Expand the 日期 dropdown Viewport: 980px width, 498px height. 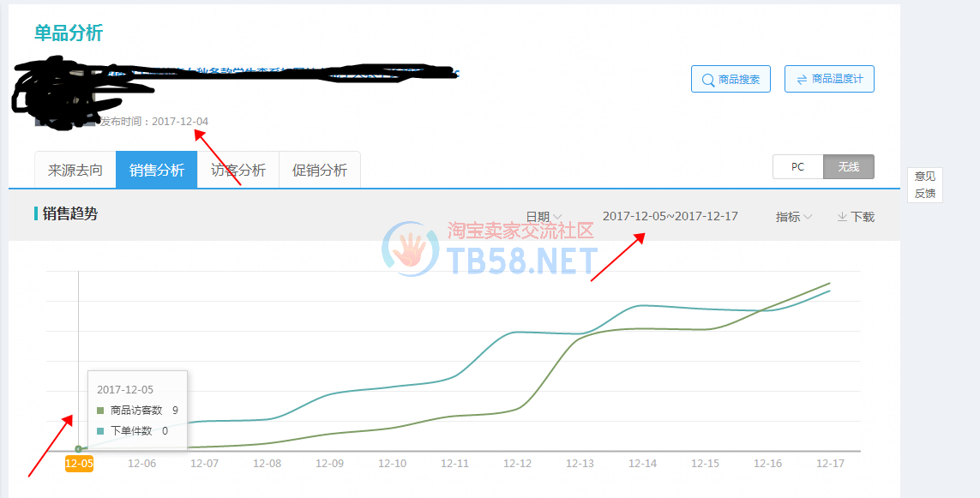click(544, 217)
